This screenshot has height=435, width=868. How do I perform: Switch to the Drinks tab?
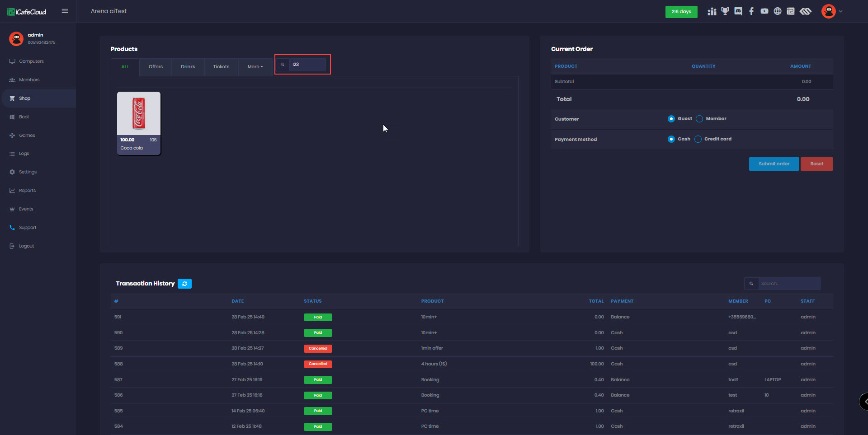click(188, 67)
